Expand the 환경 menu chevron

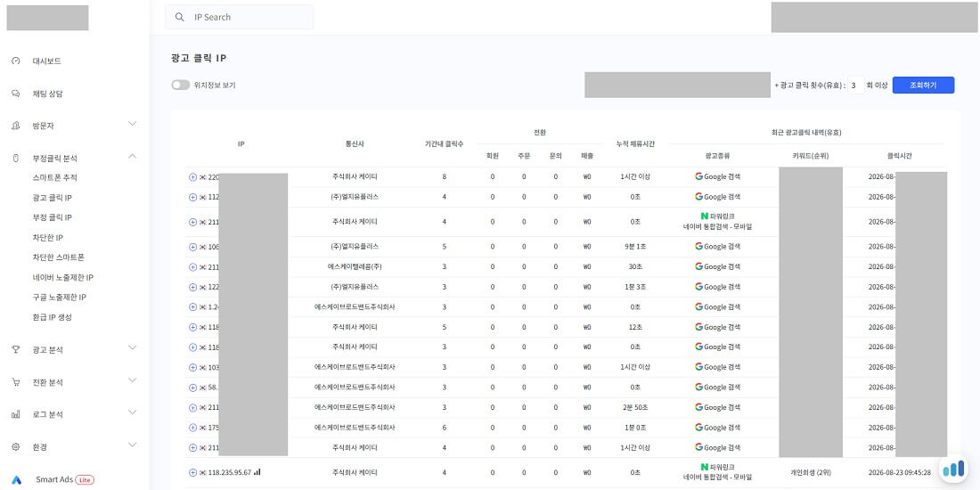click(132, 445)
